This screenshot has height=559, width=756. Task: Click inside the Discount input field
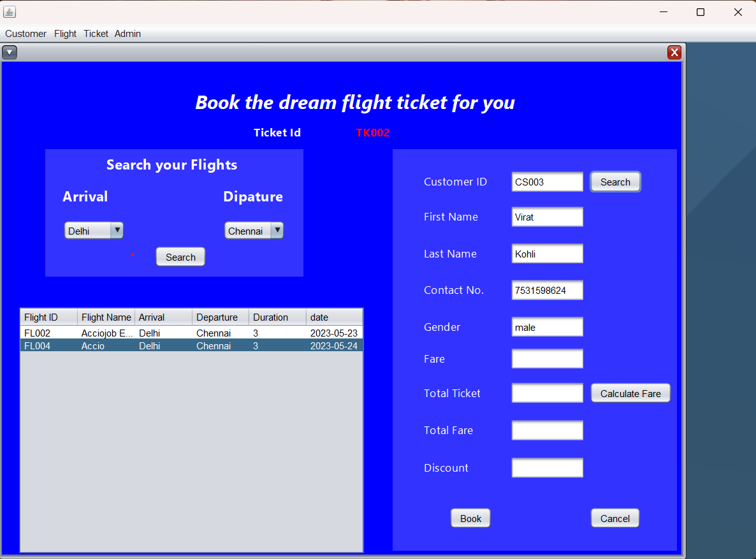[x=547, y=467]
